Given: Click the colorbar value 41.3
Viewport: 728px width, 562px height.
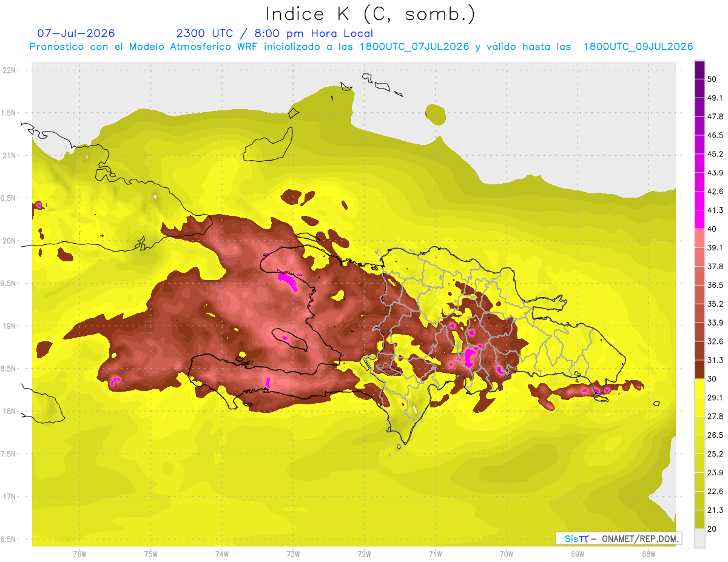Looking at the screenshot, I should point(715,210).
